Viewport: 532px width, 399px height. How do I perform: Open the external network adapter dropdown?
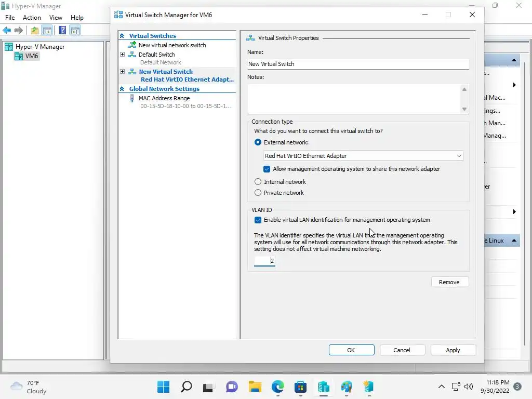pyautogui.click(x=363, y=156)
